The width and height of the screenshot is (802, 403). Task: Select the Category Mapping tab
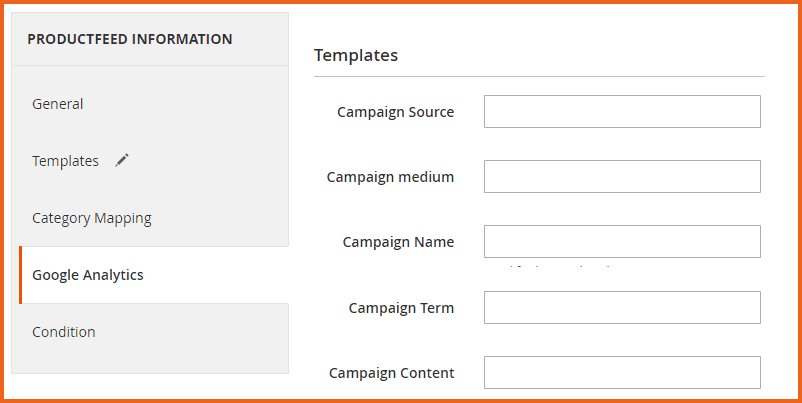coord(92,218)
